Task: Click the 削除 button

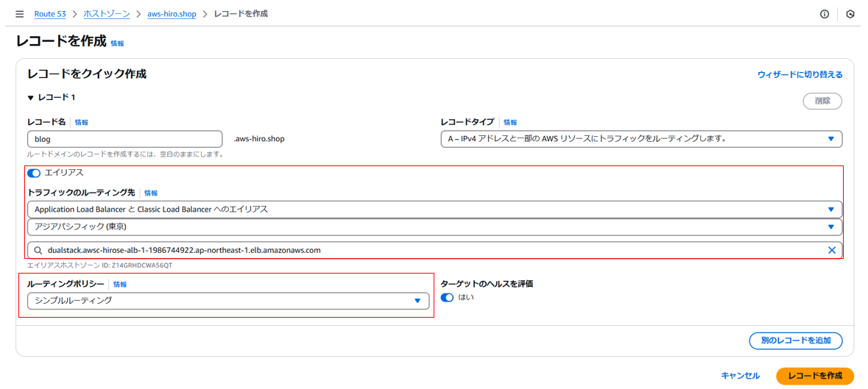Action: coord(822,101)
